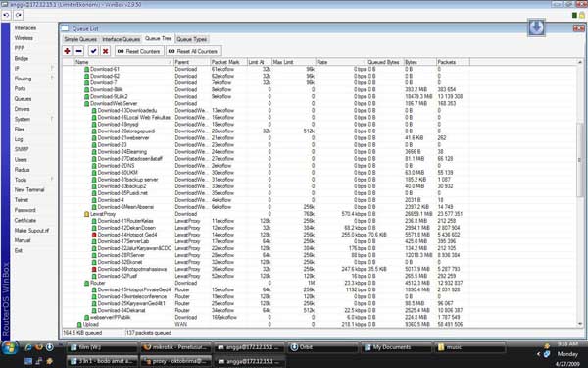Open the mikrotik Firefox taskbar button
Image resolution: width=588 pixels, height=368 pixels.
point(176,347)
